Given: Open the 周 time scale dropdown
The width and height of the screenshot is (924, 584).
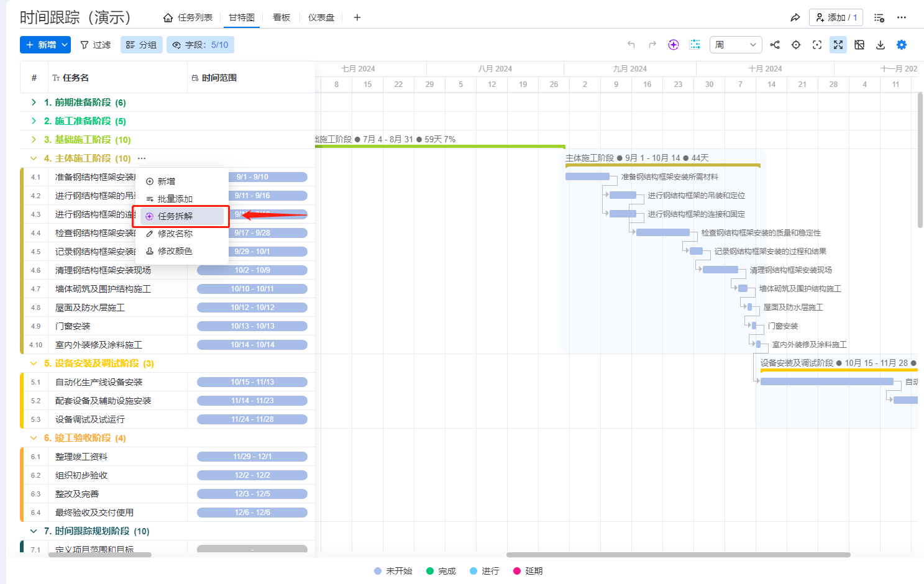Looking at the screenshot, I should (736, 45).
